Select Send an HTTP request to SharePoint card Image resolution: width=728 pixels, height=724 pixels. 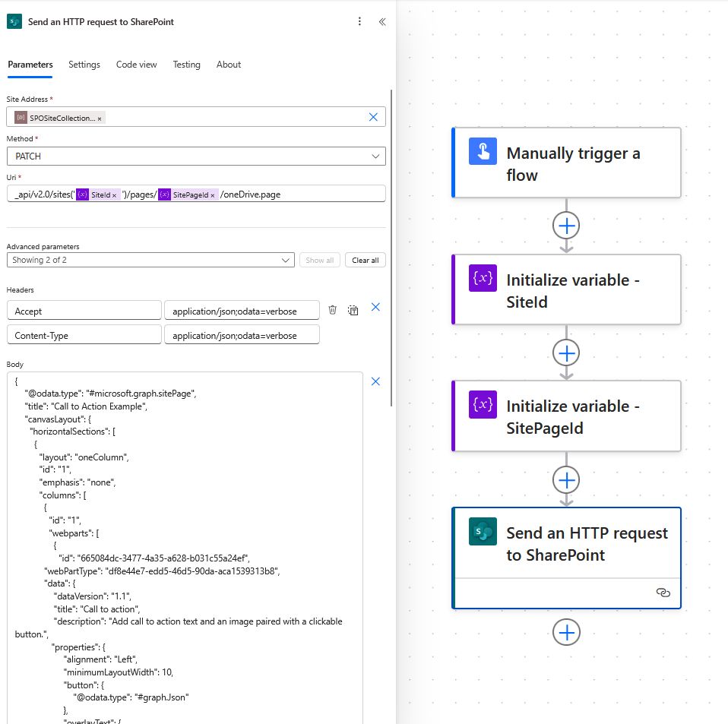pyautogui.click(x=566, y=558)
